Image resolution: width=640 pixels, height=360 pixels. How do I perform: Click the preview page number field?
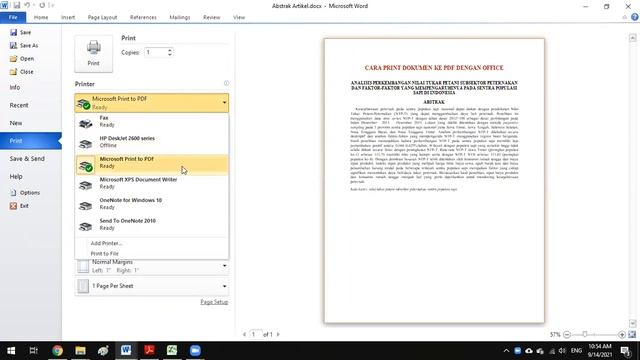(256, 334)
